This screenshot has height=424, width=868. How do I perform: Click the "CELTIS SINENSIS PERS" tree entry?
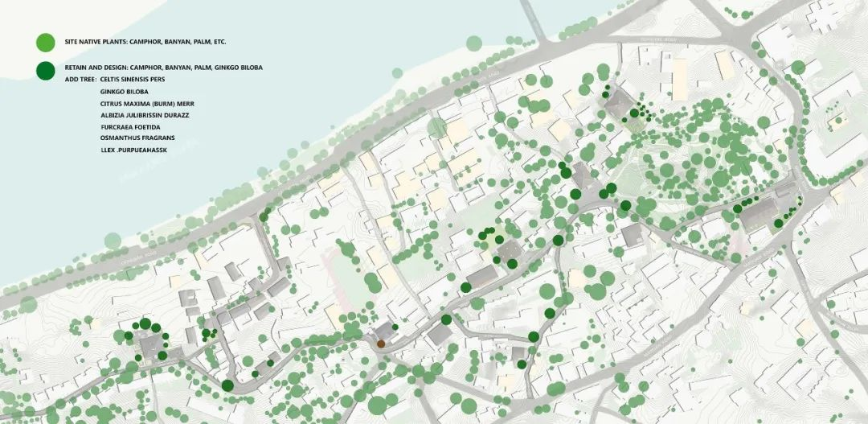pyautogui.click(x=133, y=80)
